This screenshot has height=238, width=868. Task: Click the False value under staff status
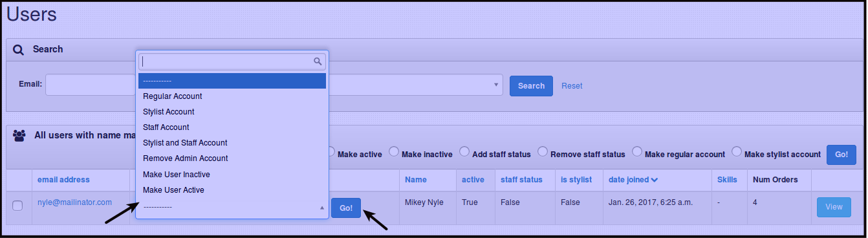tap(510, 202)
